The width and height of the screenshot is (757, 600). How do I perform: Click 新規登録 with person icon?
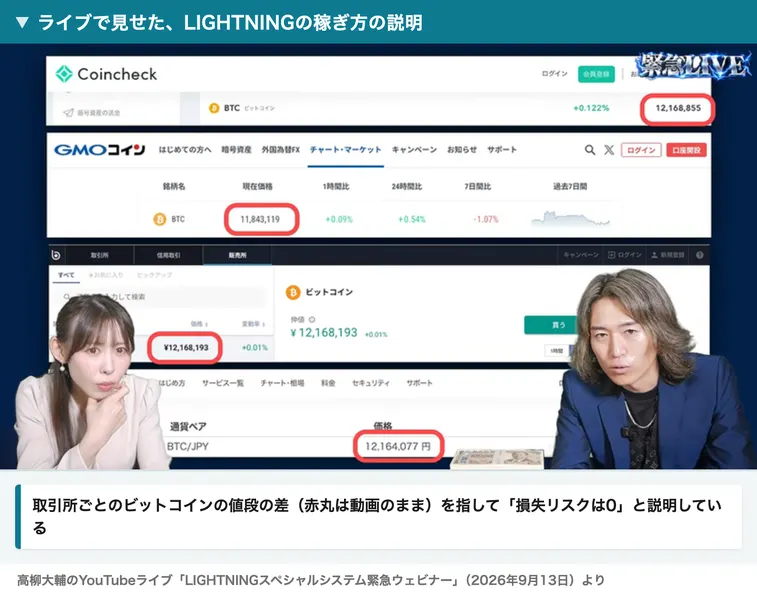click(x=668, y=255)
